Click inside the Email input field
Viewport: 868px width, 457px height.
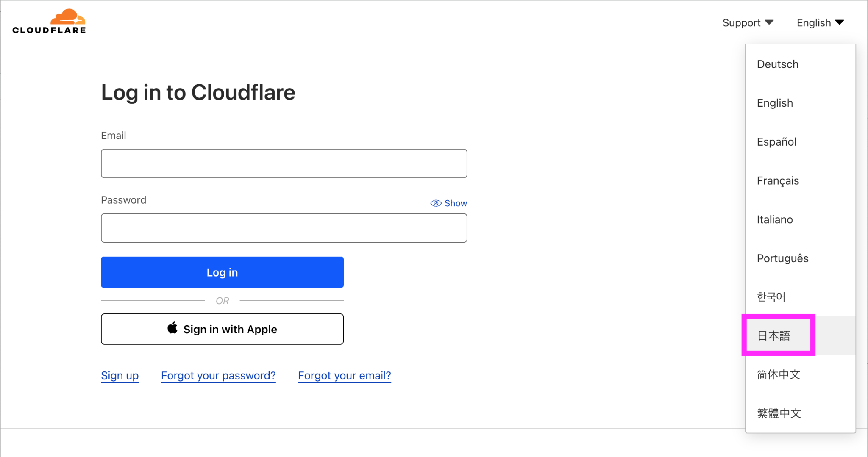tap(283, 163)
